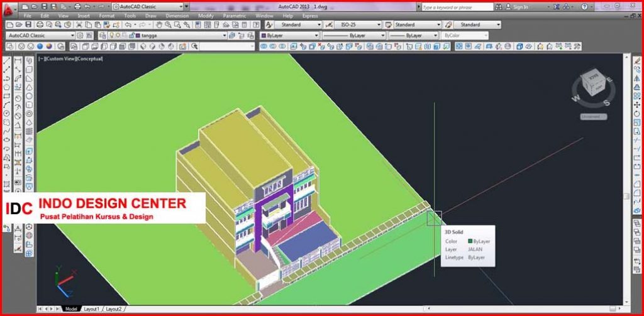Click Text Style icon before Standard dropdown

tap(269, 25)
